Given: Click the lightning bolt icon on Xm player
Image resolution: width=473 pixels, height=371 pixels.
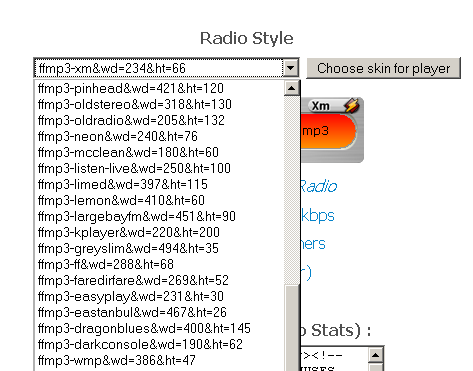Looking at the screenshot, I should [x=352, y=105].
